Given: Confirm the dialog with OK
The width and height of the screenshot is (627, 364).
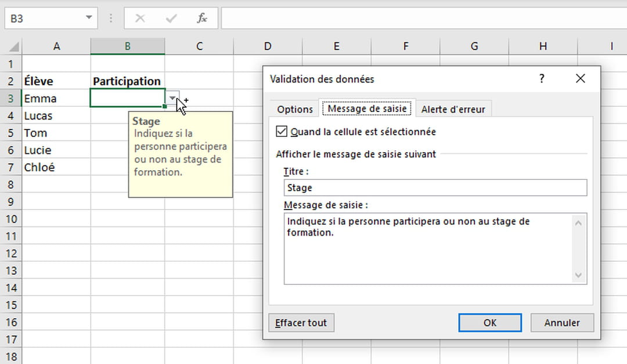Looking at the screenshot, I should [x=489, y=322].
